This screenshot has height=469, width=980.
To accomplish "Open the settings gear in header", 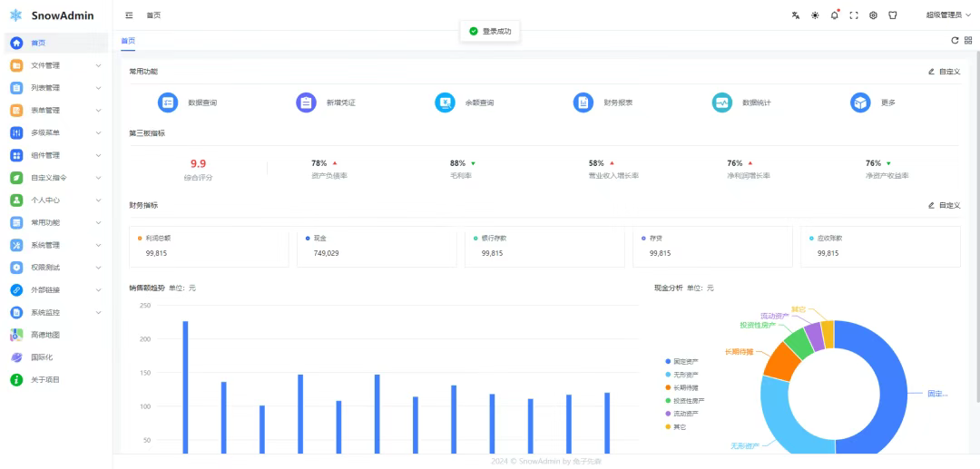I will [x=873, y=15].
